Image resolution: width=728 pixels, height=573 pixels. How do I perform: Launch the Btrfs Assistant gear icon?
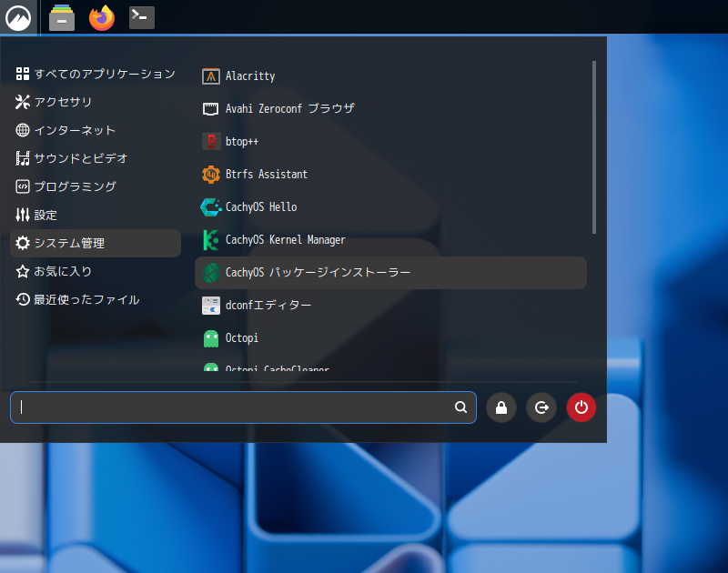211,175
